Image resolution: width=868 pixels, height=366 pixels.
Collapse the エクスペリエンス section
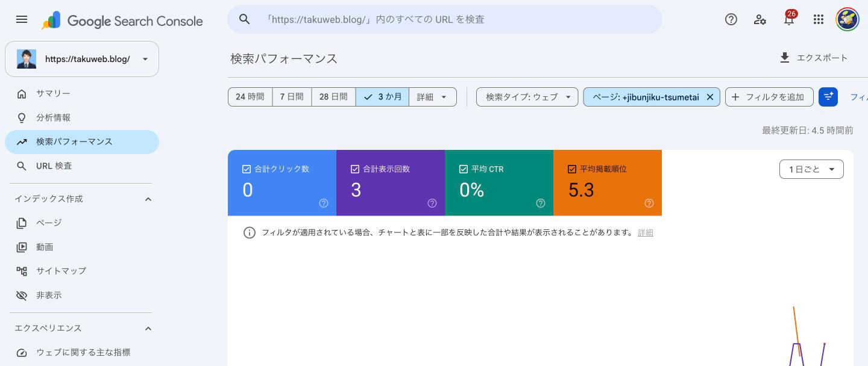coord(148,328)
